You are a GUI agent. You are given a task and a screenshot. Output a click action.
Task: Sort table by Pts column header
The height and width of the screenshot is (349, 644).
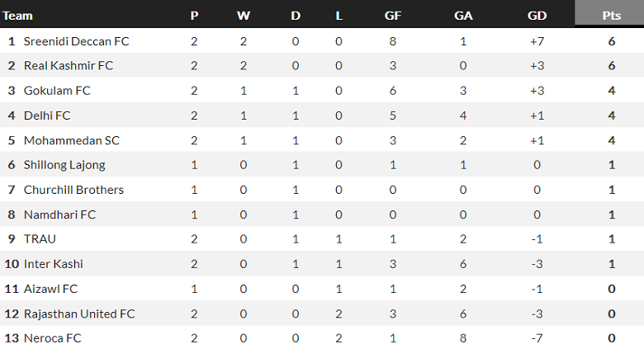612,14
